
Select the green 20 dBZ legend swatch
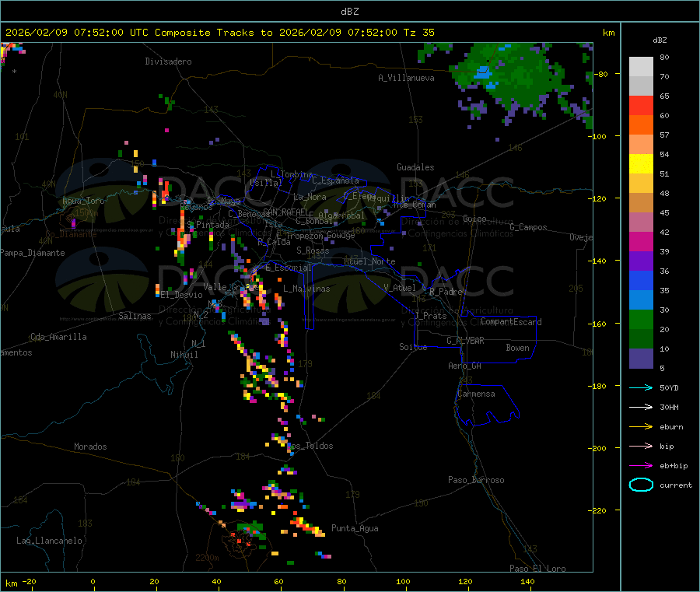641,319
